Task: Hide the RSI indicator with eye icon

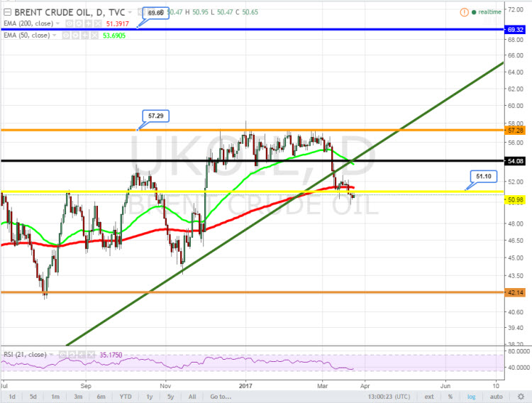Action: (62, 355)
